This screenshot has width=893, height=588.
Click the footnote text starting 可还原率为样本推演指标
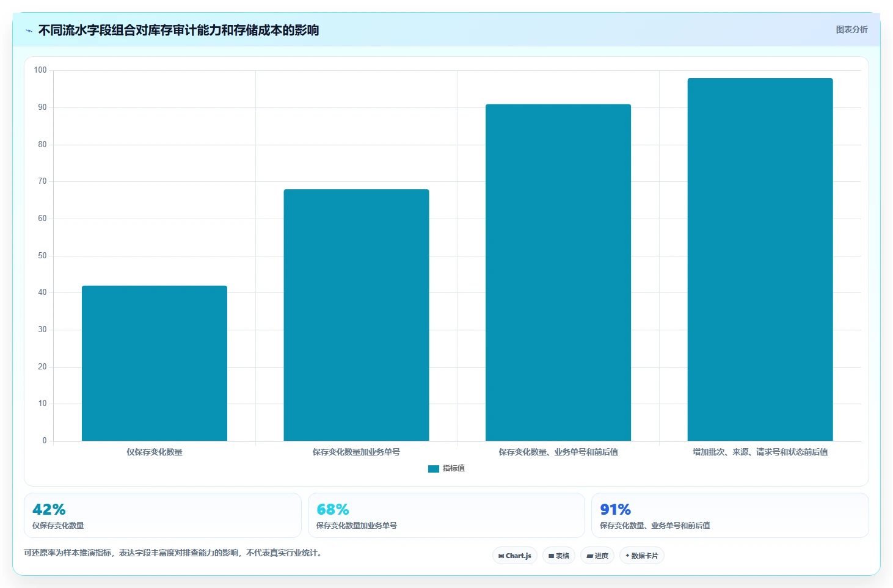(x=173, y=553)
